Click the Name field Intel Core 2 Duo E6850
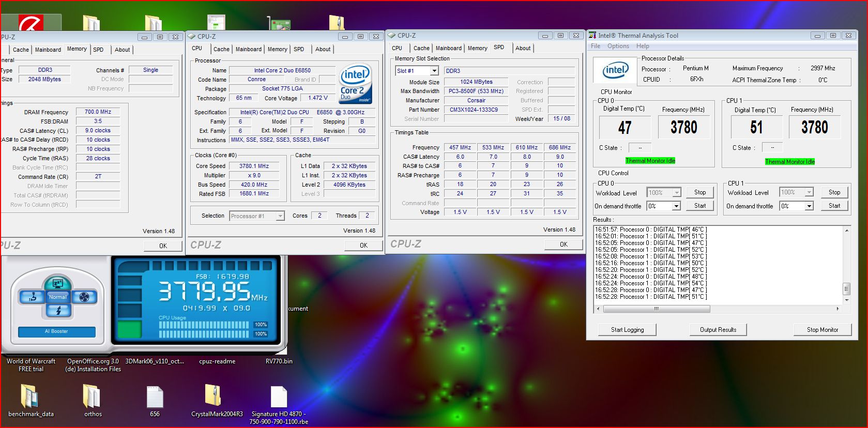Image resolution: width=868 pixels, height=428 pixels. click(282, 70)
